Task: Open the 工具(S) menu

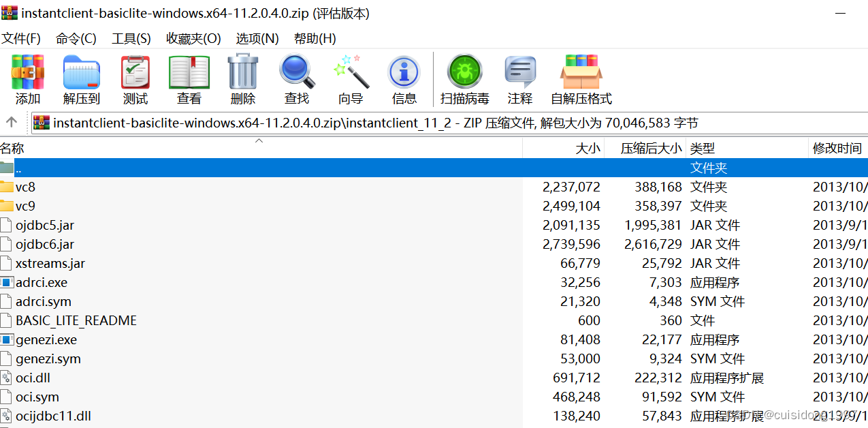Action: click(131, 39)
